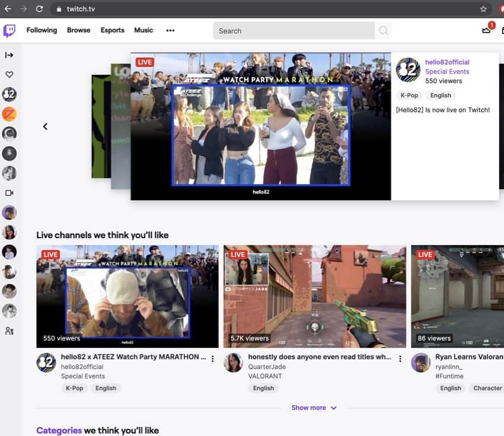Viewport: 504px width, 436px height.
Task: Open the 'honestly does anyone even read titles' link
Action: [x=320, y=357]
